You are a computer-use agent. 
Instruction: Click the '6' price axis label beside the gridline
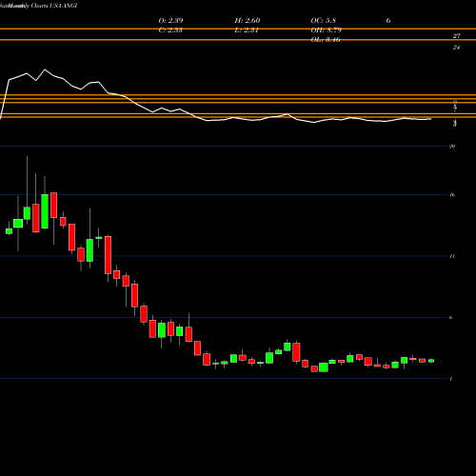click(451, 317)
